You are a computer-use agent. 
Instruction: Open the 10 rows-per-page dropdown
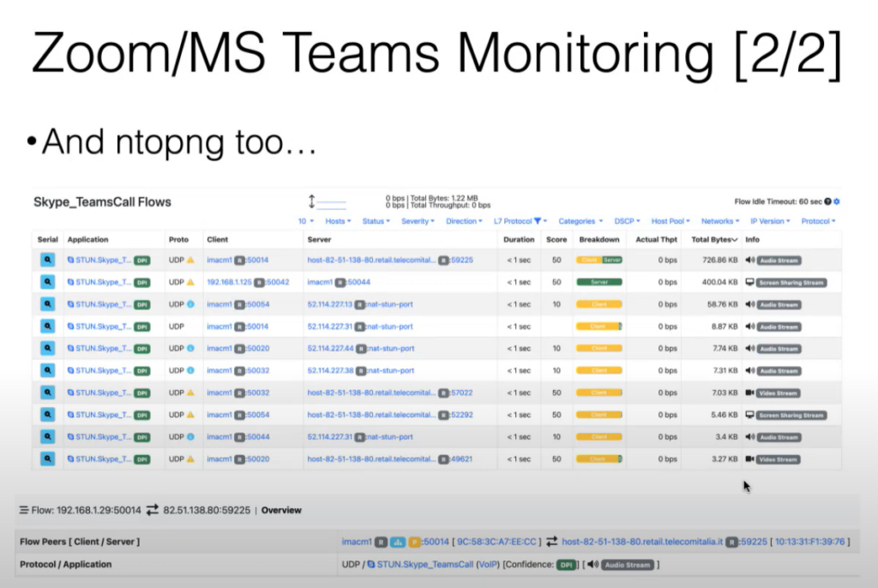(x=306, y=221)
